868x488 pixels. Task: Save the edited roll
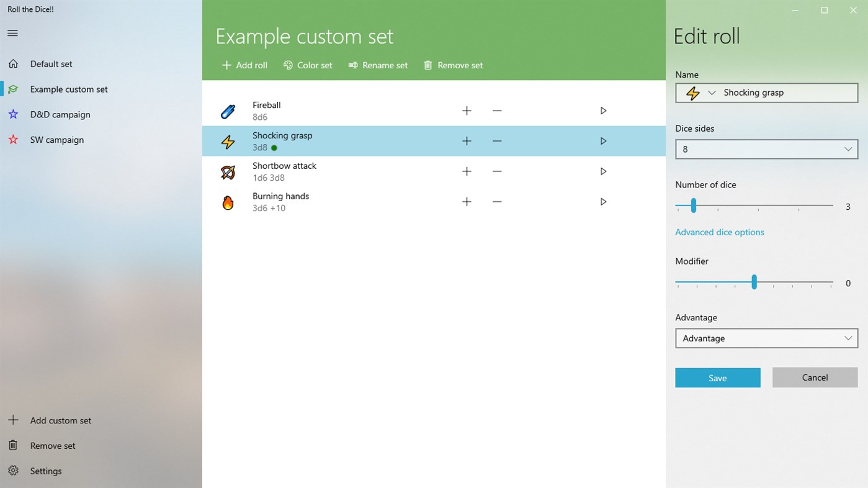point(717,378)
